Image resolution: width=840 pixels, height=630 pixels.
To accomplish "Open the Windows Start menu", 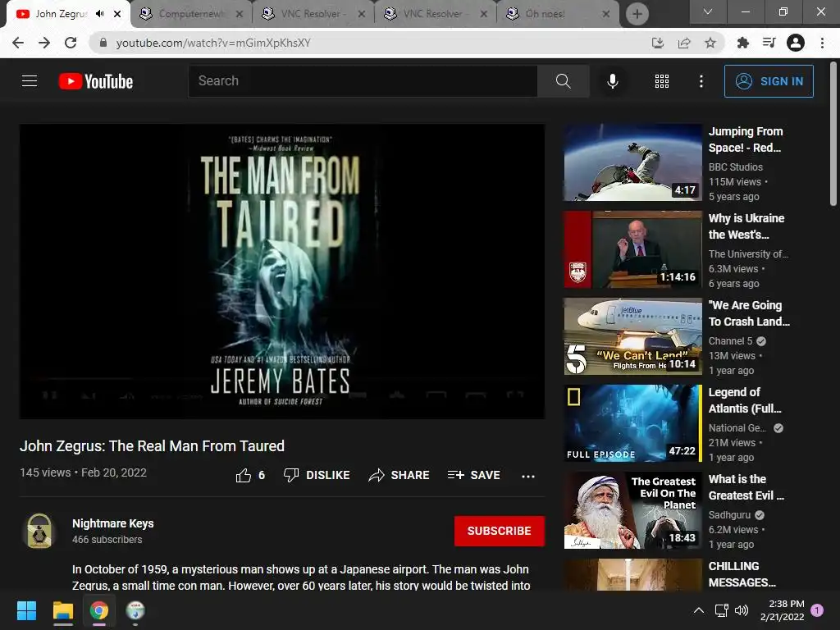I will coord(26,610).
